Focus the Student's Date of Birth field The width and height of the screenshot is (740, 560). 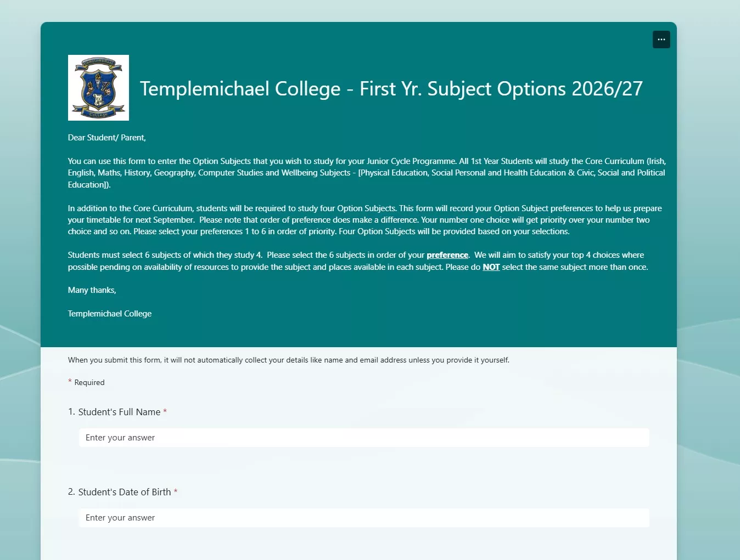point(363,518)
